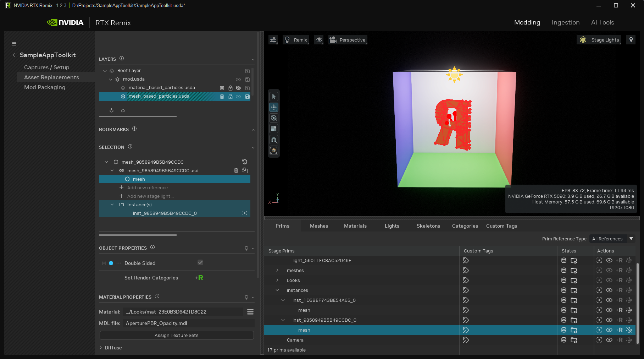The height and width of the screenshot is (359, 644).
Task: Unlock the mesh_based_particles.usda layer padlock
Action: pos(230,97)
